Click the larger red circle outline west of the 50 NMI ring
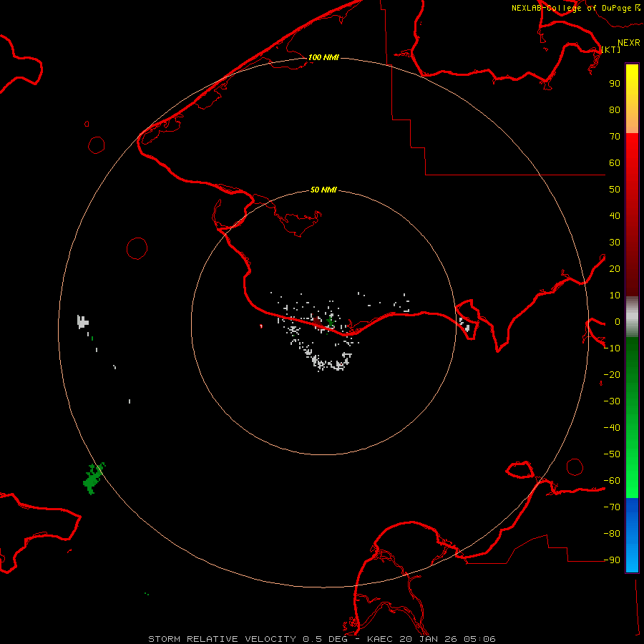Image resolution: width=644 pixels, height=644 pixels. tap(137, 248)
